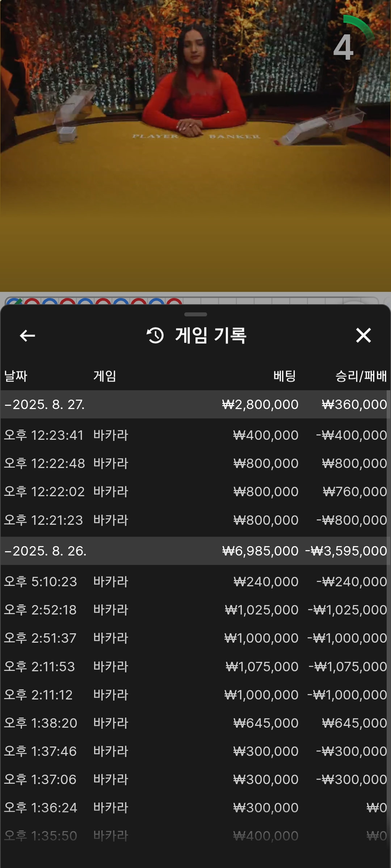View the 오후 5:10:23 baccarat round
Screen dimensions: 391x868
click(195, 582)
